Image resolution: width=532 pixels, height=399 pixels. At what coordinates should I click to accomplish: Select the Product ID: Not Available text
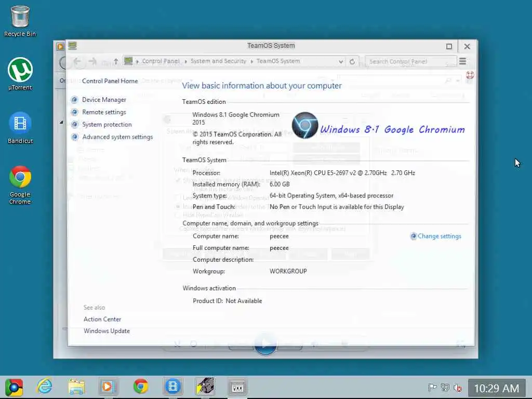[228, 301]
